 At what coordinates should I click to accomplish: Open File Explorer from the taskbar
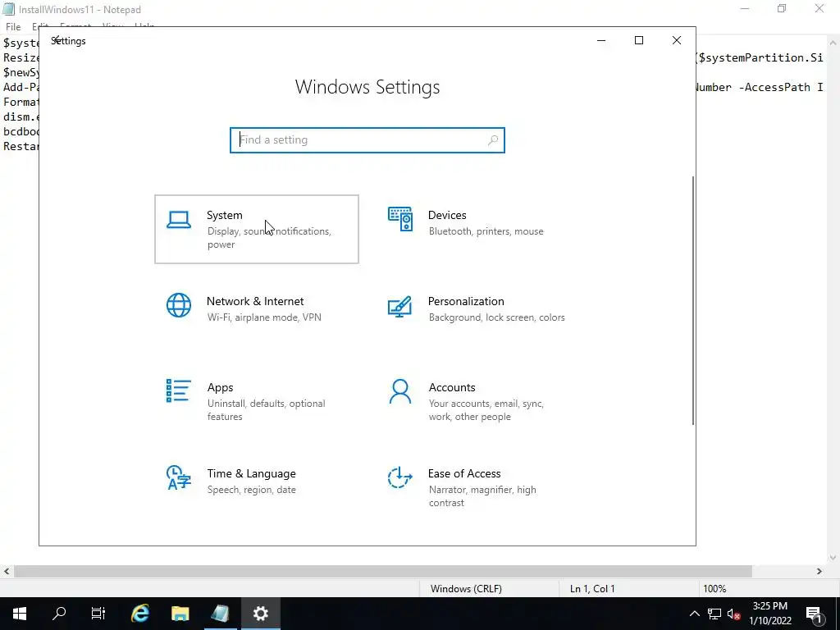pos(180,614)
